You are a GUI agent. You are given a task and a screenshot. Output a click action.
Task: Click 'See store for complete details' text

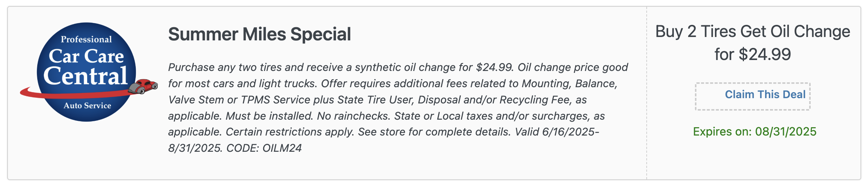click(434, 132)
